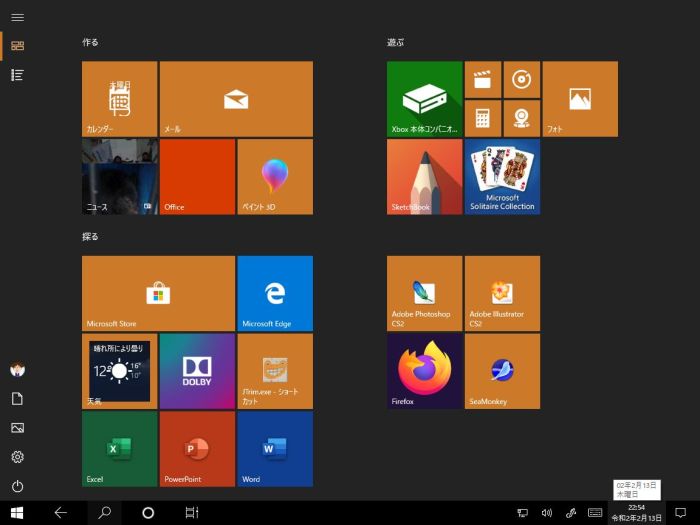Open volume control in system tray
The image size is (700, 525).
pyautogui.click(x=546, y=513)
